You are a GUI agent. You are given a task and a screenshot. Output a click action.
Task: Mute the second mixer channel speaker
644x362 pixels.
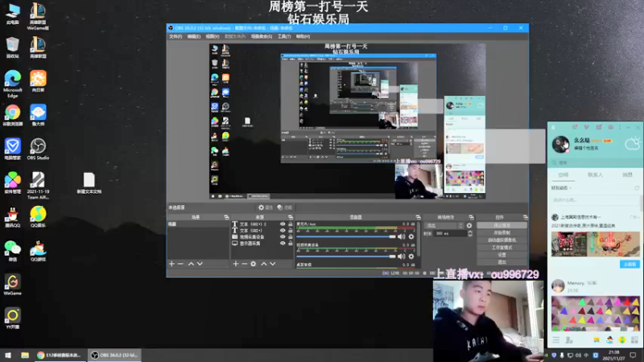(401, 257)
